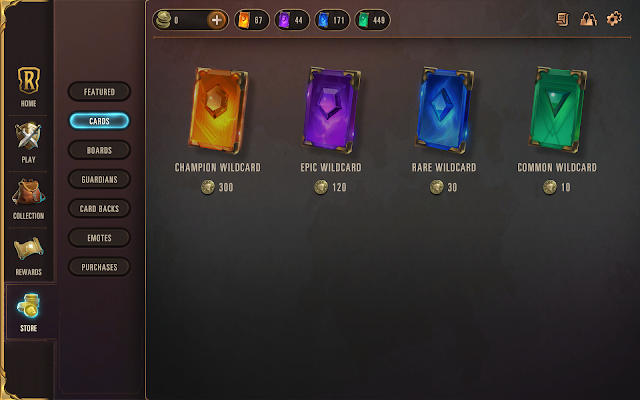Open the Guardians category
Image resolution: width=640 pixels, height=400 pixels.
coord(99,179)
